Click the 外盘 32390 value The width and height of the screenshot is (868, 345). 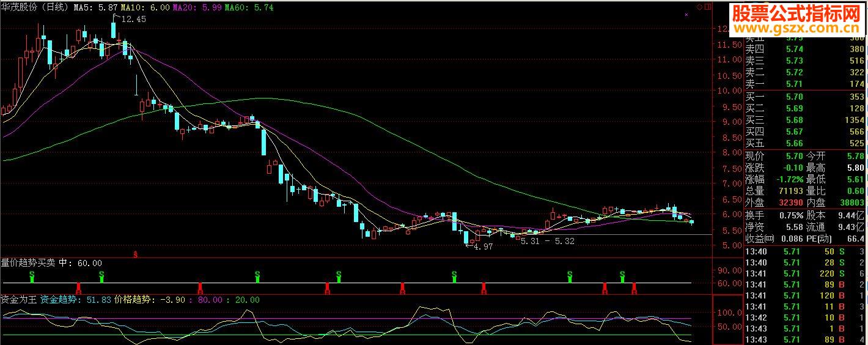click(x=790, y=203)
